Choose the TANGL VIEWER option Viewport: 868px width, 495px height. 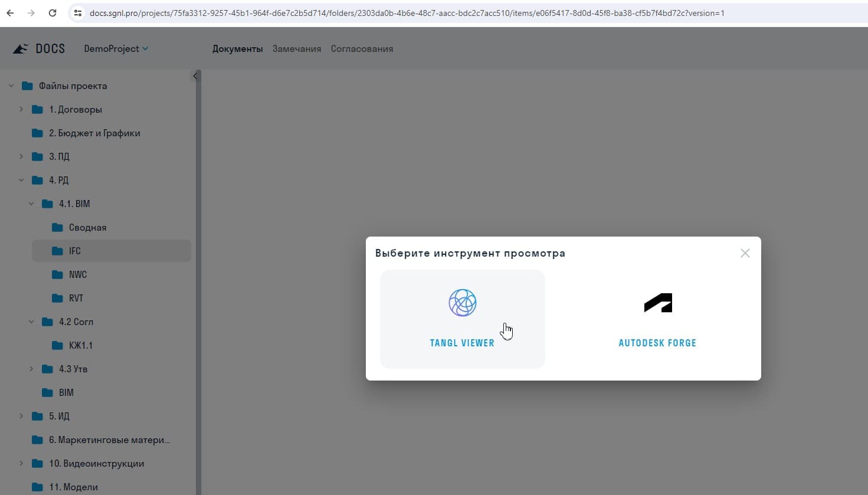point(462,319)
